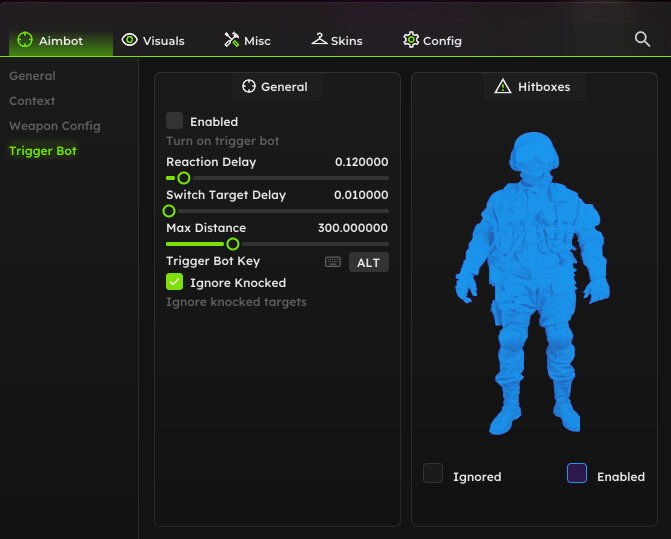Switch to the Misc tab
Screen dimensions: 671x539
(x=247, y=41)
